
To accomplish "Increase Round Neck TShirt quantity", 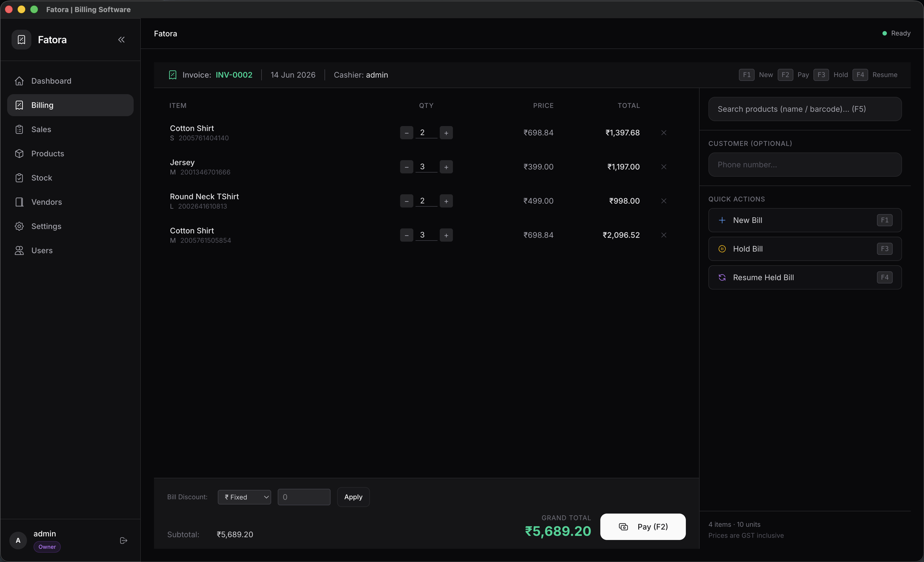I will tap(446, 201).
